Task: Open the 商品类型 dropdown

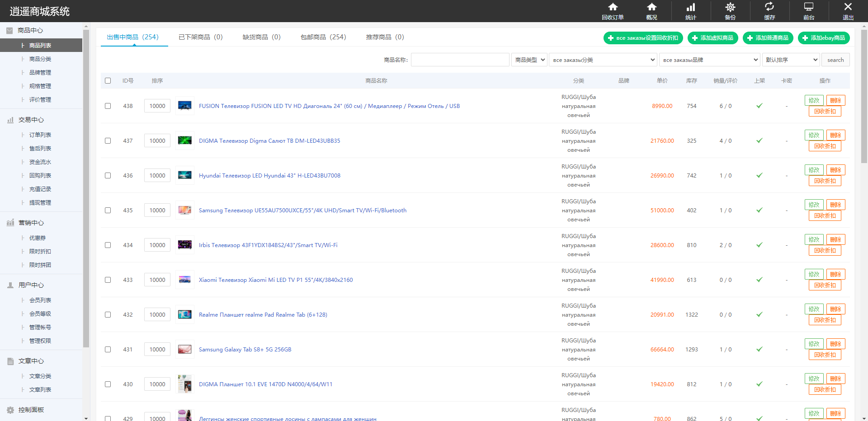Action: point(529,60)
